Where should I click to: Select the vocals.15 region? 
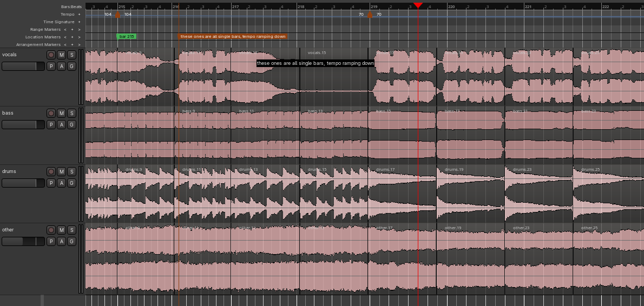point(333,76)
